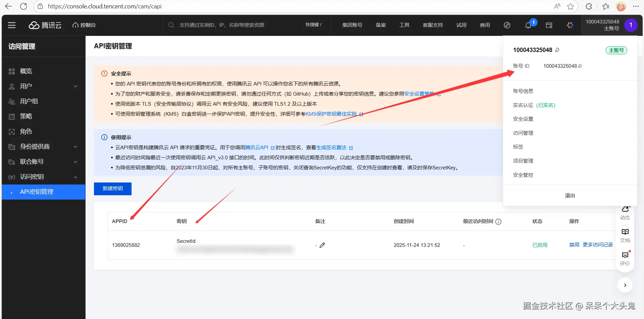Screen dimensions: 644x319
Task: Choose 账号信息 in the account panel
Action: pos(523,91)
